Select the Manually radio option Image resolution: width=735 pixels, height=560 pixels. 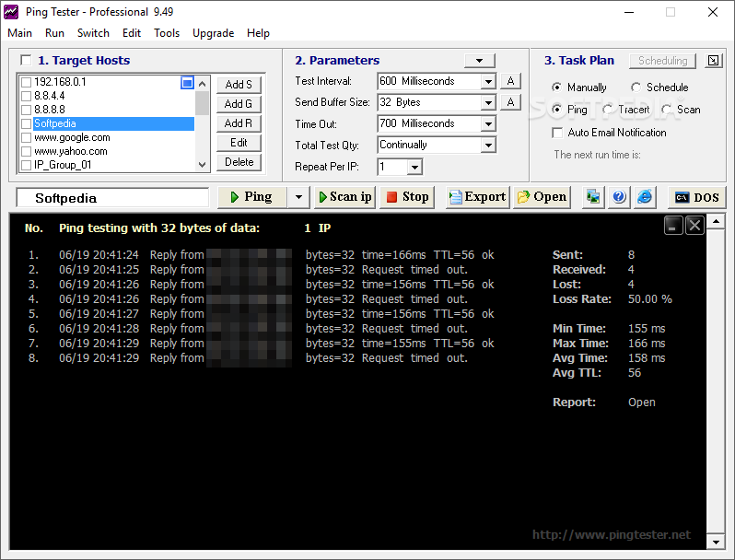(556, 87)
